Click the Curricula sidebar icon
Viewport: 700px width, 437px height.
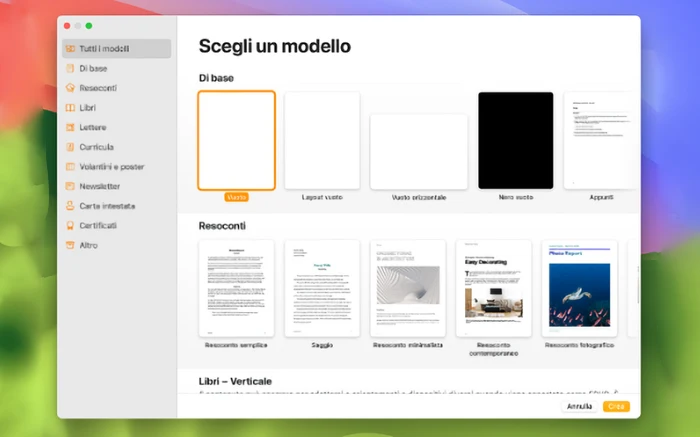pyautogui.click(x=70, y=147)
